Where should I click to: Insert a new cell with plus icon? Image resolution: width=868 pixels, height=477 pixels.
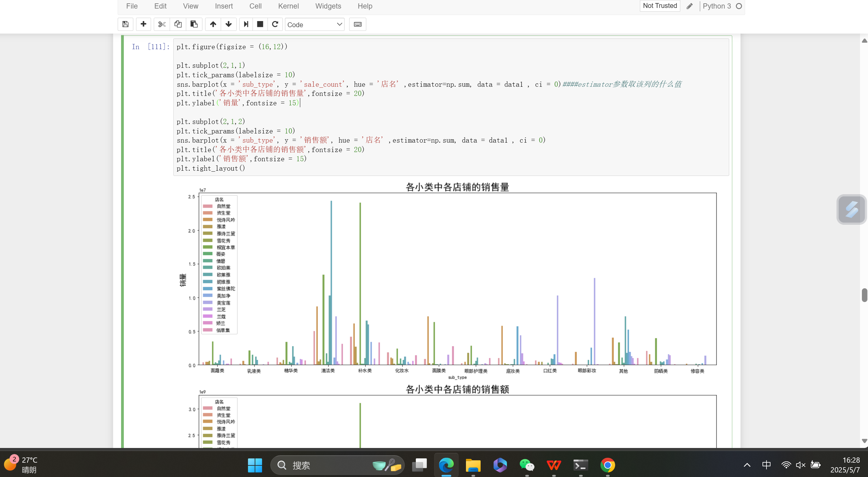coord(143,24)
